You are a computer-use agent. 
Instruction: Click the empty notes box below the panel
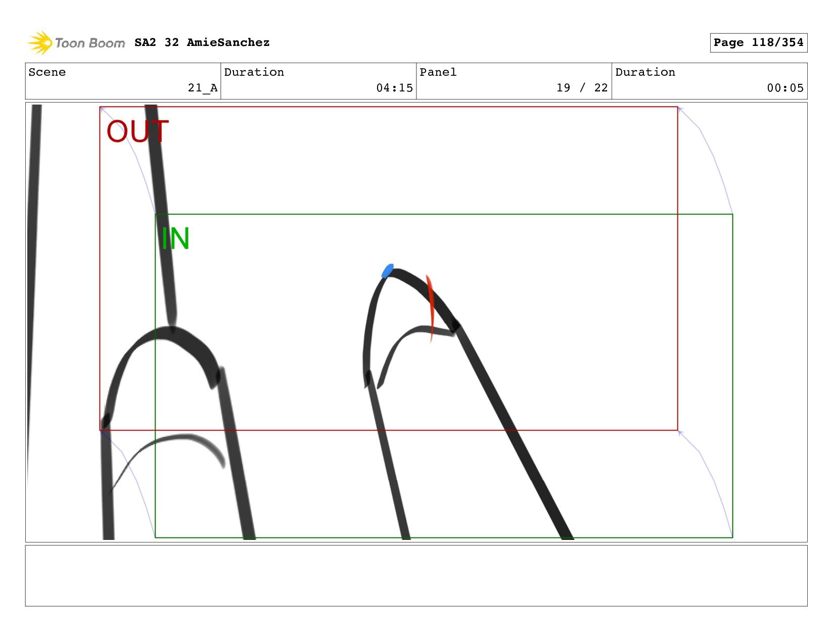click(416, 576)
